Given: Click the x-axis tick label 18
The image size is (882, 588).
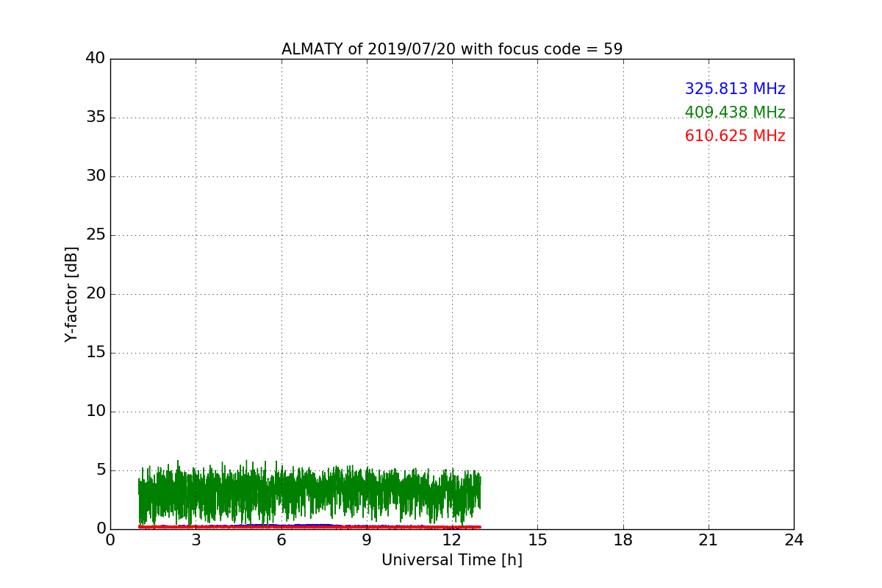Looking at the screenshot, I should pos(623,540).
